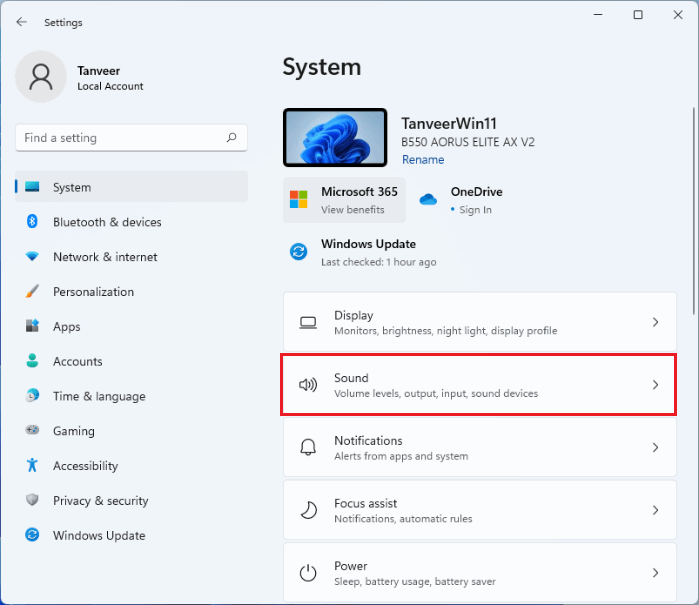Click the Microsoft 365 logo icon
This screenshot has width=699, height=605.
coord(298,199)
